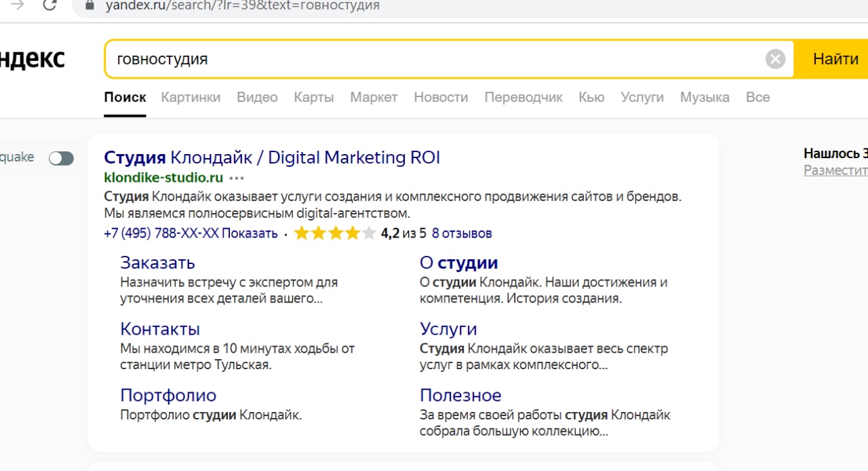Click the text 'услуг в рамках комплексного...'
The height and width of the screenshot is (471, 868).
(x=513, y=365)
